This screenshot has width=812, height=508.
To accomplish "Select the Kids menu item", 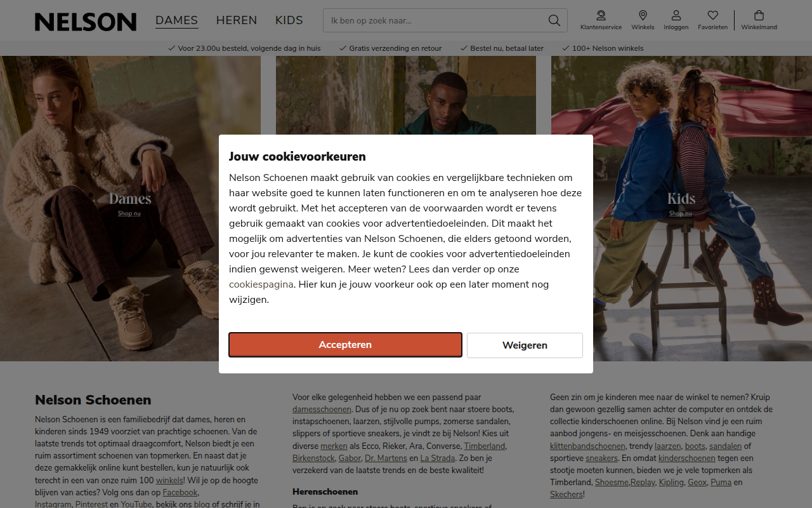I will pos(289,20).
